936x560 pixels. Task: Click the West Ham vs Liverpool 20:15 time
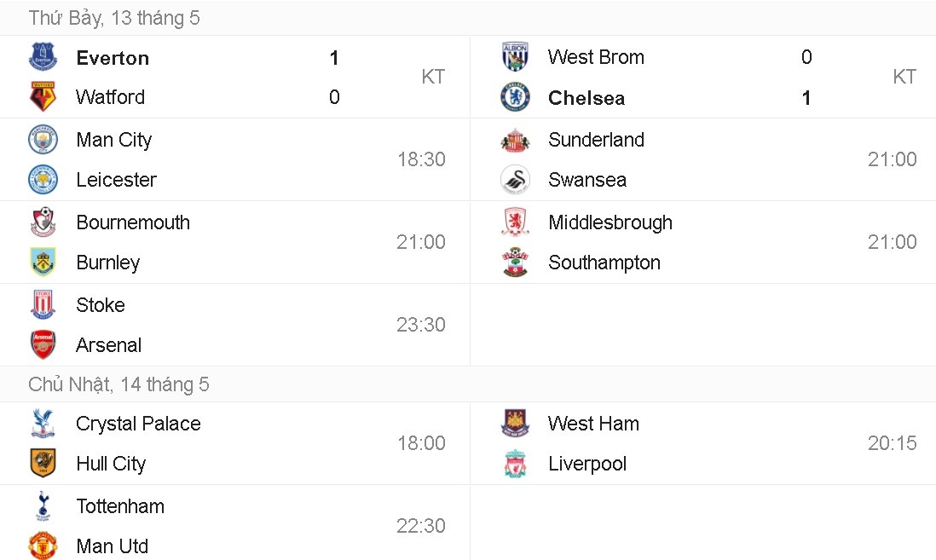(x=893, y=443)
